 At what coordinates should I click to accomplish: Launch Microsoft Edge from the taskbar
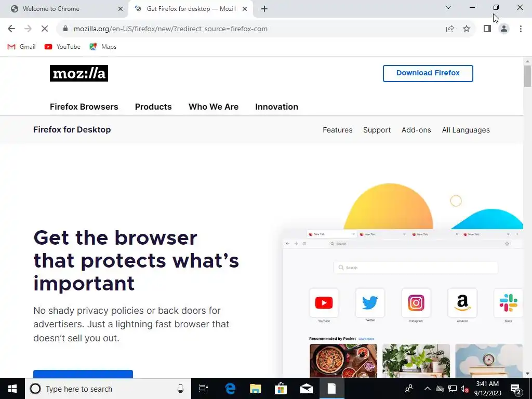click(x=230, y=389)
